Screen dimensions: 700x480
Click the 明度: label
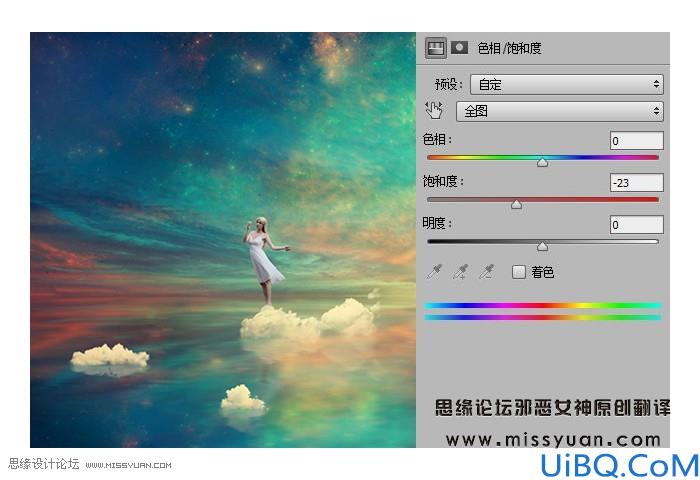pos(437,223)
